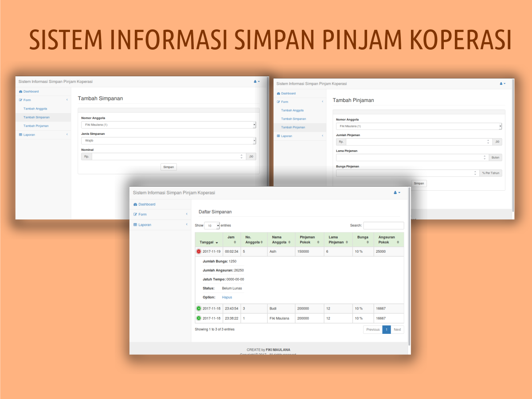Expand the Budi row with green plus icon

point(199,309)
